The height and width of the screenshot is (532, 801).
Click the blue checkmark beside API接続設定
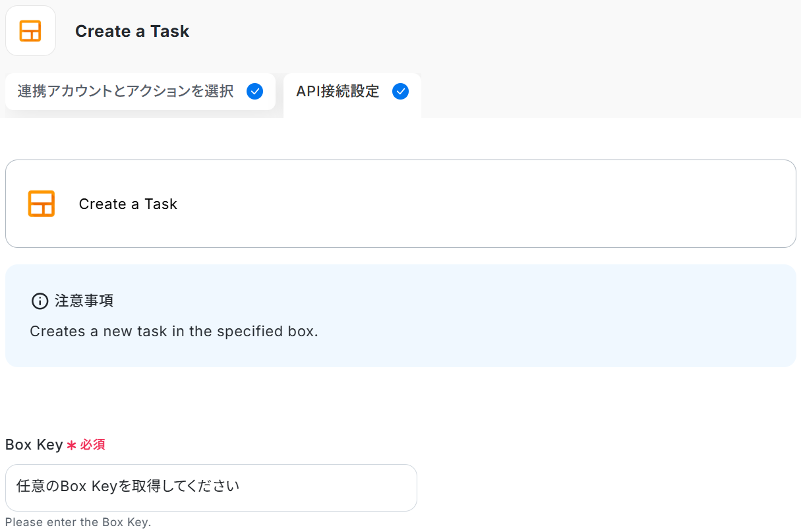pyautogui.click(x=400, y=92)
